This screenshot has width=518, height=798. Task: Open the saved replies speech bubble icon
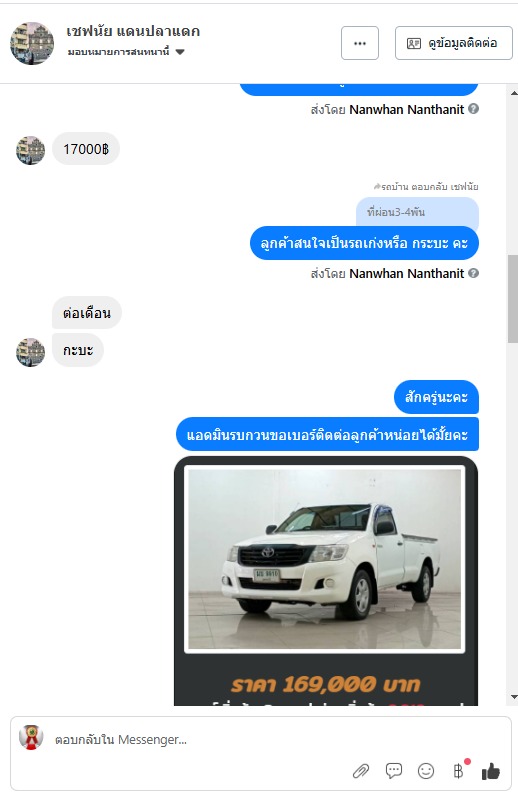coord(393,771)
